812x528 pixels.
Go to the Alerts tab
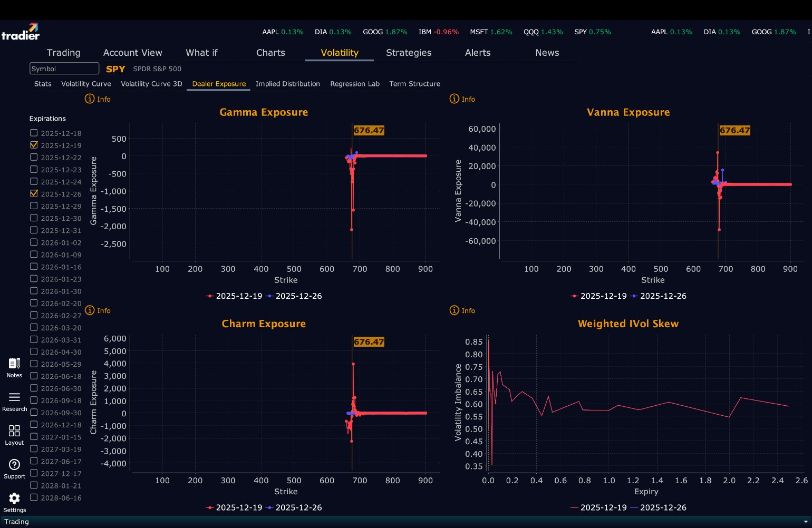478,53
